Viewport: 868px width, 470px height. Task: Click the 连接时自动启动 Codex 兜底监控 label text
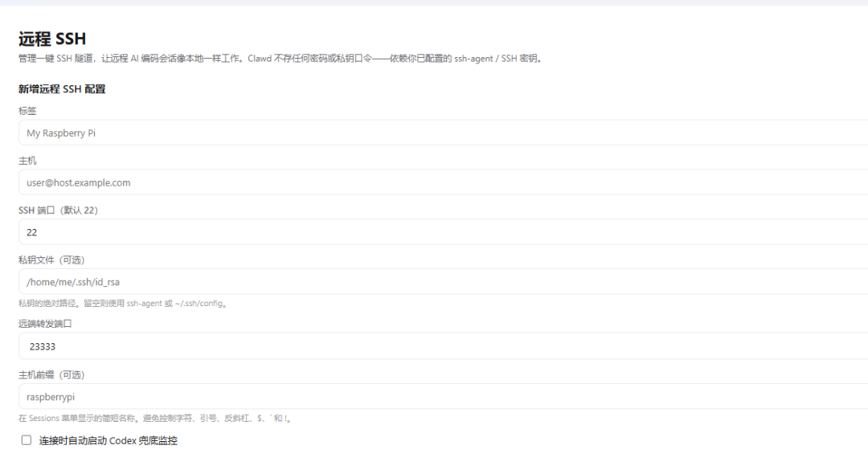point(108,440)
